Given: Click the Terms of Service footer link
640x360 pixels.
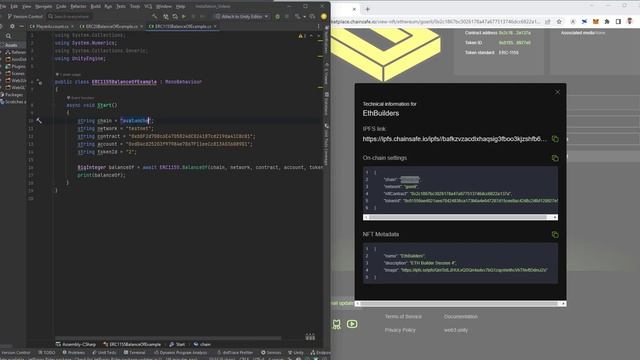Looking at the screenshot, I should [x=403, y=317].
